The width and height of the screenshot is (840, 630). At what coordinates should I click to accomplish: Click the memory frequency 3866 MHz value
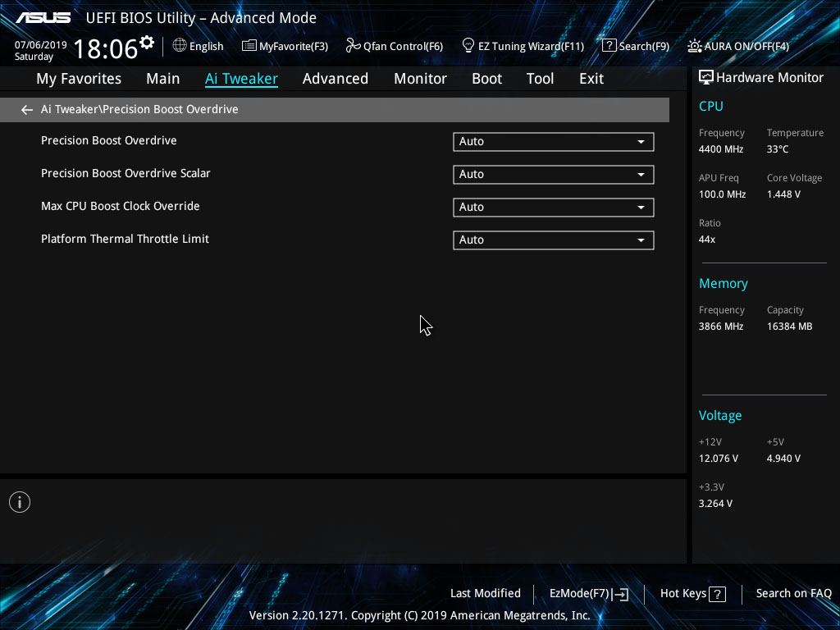[x=721, y=326]
